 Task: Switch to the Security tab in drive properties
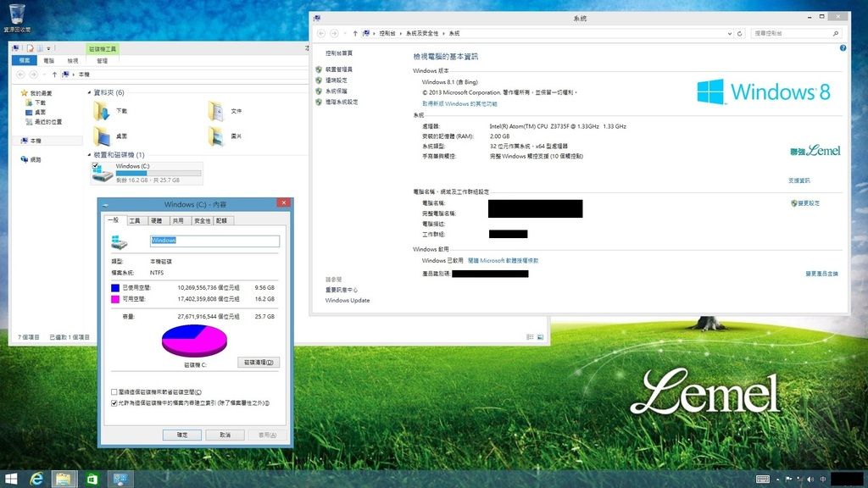tap(203, 221)
